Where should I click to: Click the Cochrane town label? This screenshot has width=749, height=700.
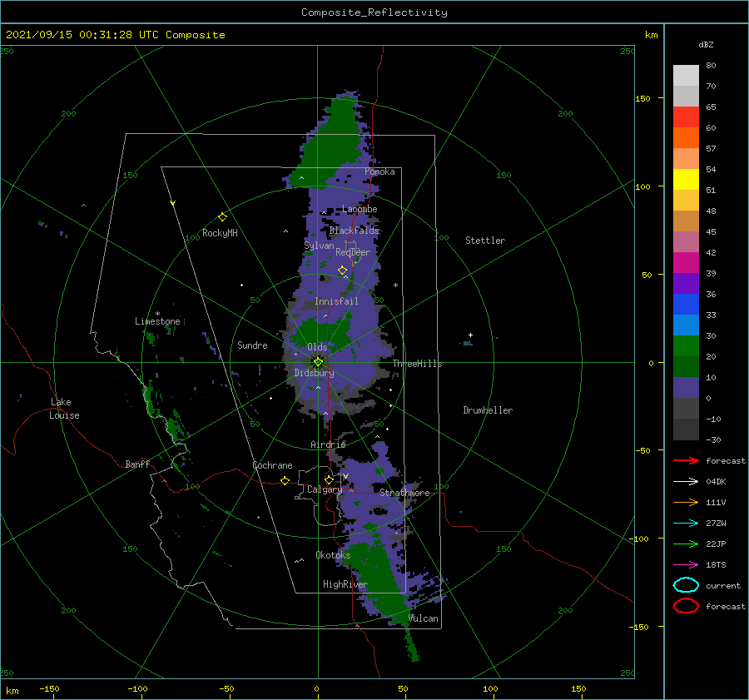pos(272,465)
